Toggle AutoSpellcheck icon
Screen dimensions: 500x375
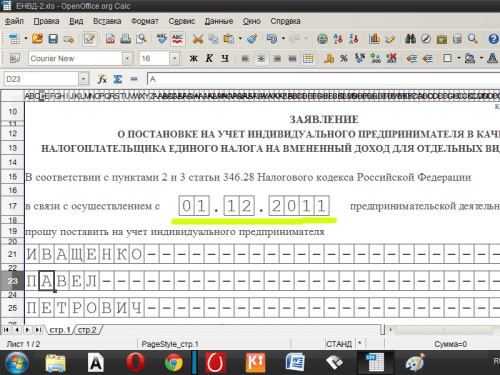tap(177, 39)
